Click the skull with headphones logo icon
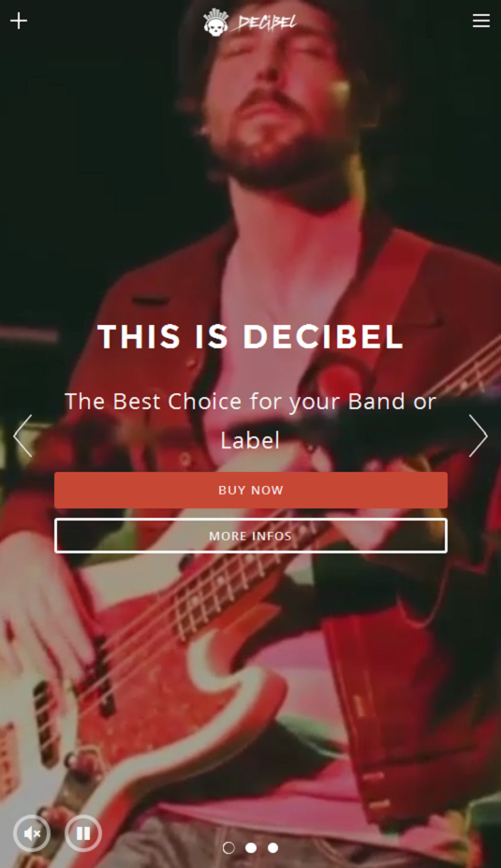501x868 pixels. coord(216,22)
